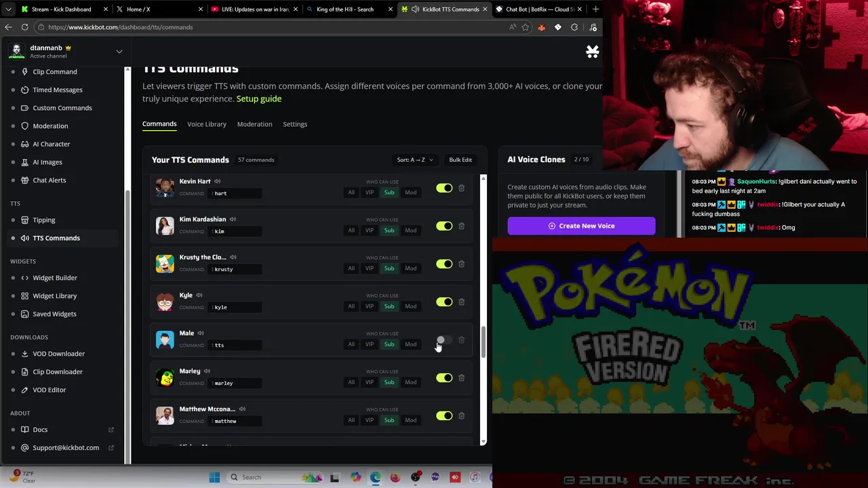868x488 pixels.
Task: Disable the Kevin Hart command toggle
Action: coord(444,188)
